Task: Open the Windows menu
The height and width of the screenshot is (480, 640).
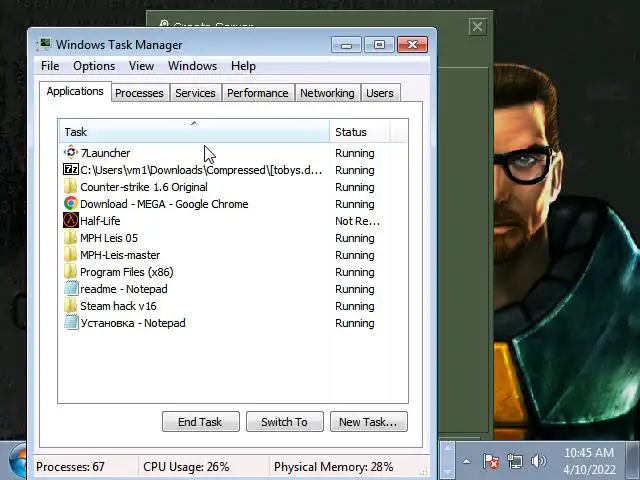Action: click(192, 66)
